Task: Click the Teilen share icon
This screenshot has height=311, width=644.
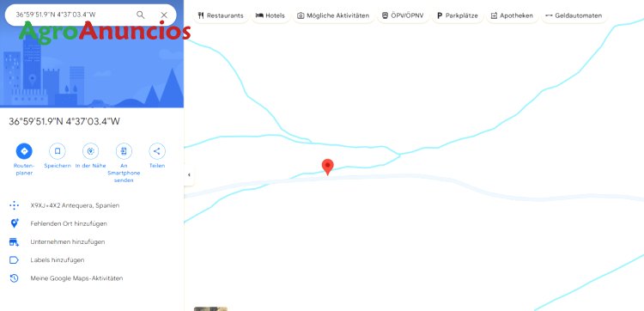Action: 157,151
